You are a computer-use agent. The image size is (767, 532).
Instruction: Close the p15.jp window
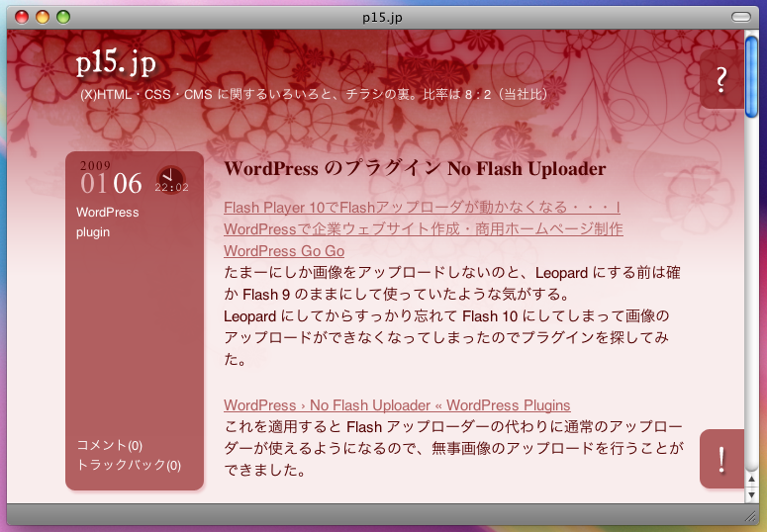22,16
